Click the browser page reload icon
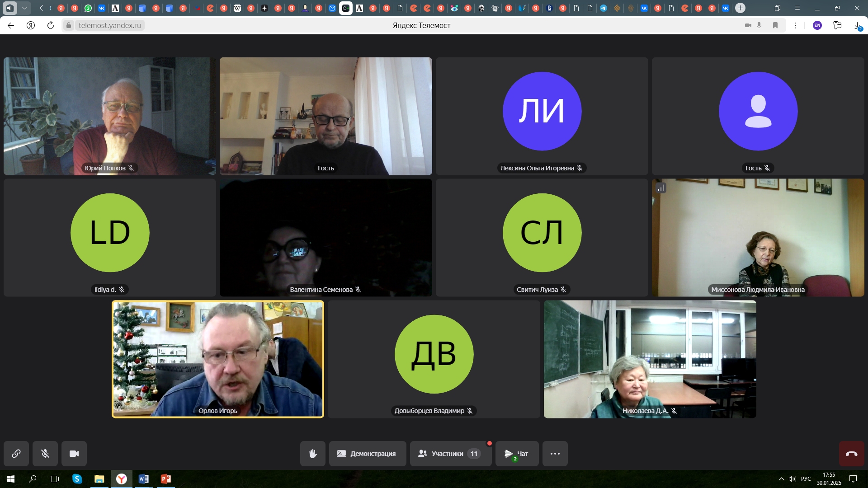The image size is (868, 488). pos(51,25)
